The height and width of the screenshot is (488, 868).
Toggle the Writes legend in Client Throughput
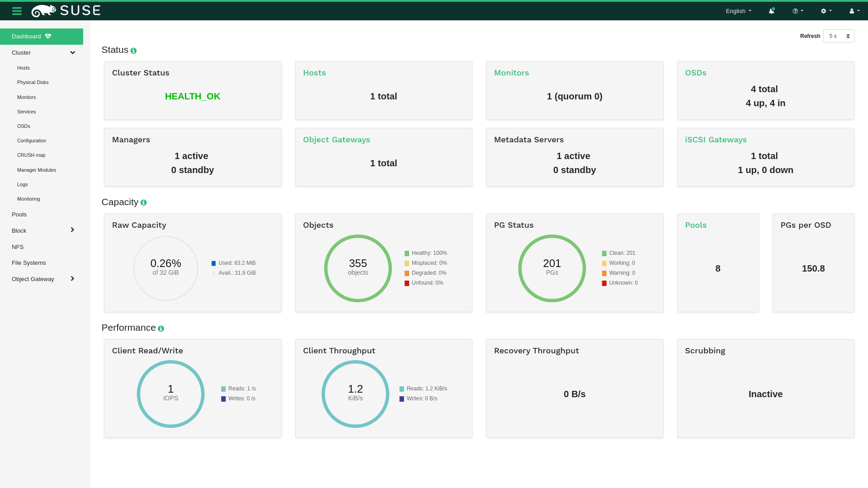pos(421,399)
